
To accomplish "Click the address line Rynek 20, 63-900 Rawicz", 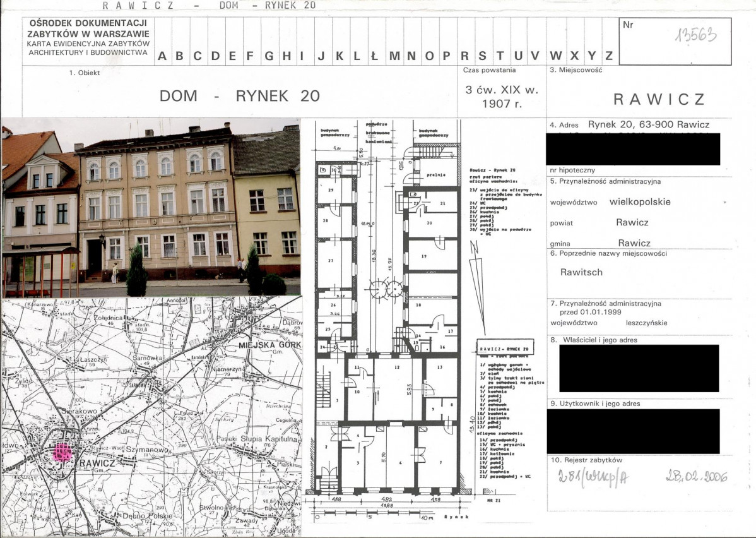I will click(x=649, y=124).
